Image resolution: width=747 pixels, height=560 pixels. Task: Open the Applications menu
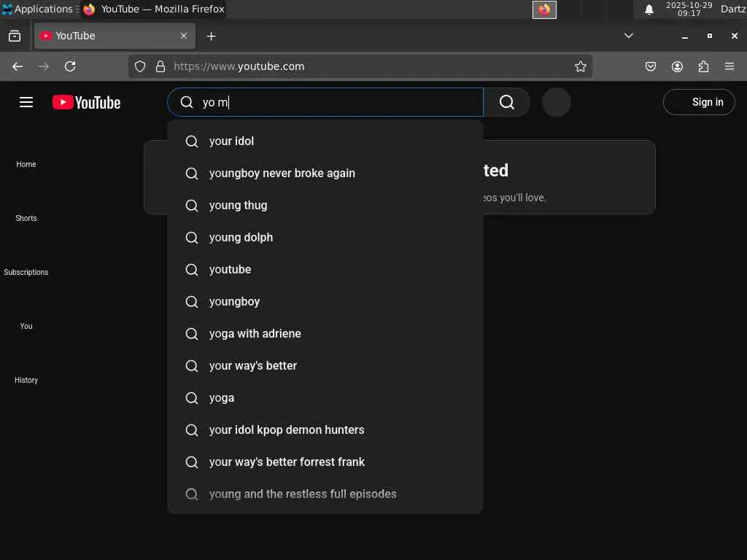[x=38, y=9]
